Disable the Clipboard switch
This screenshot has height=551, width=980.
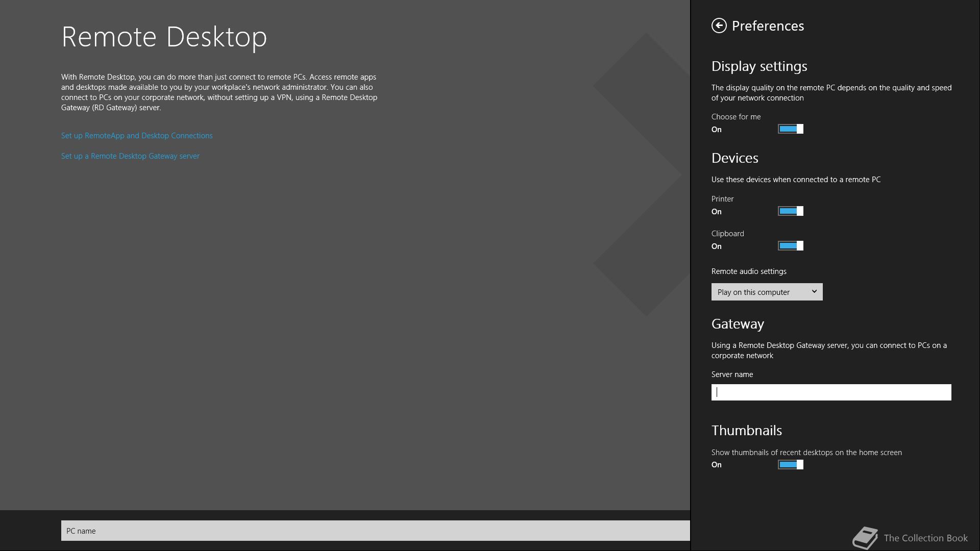pyautogui.click(x=791, y=246)
